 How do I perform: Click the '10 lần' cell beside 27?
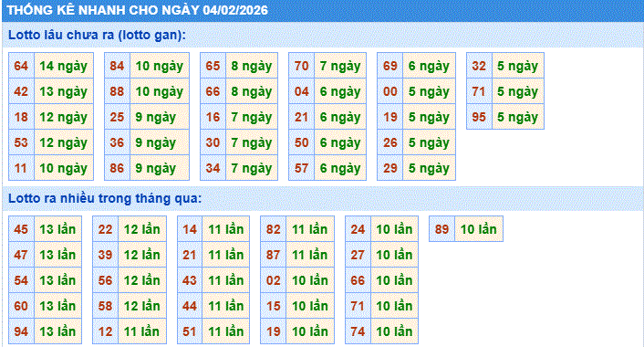click(x=394, y=255)
